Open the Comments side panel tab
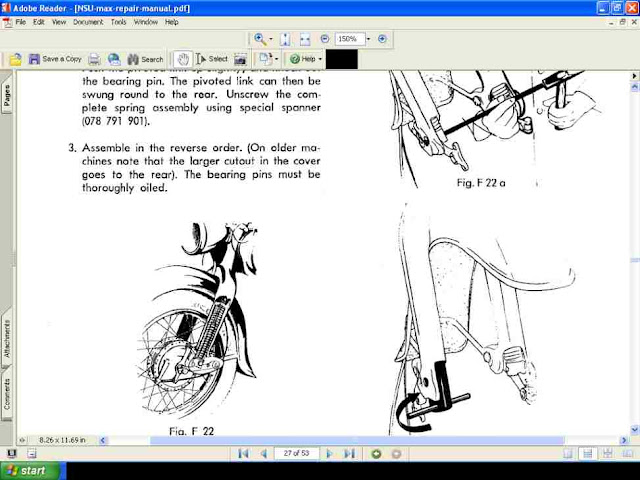 click(7, 394)
